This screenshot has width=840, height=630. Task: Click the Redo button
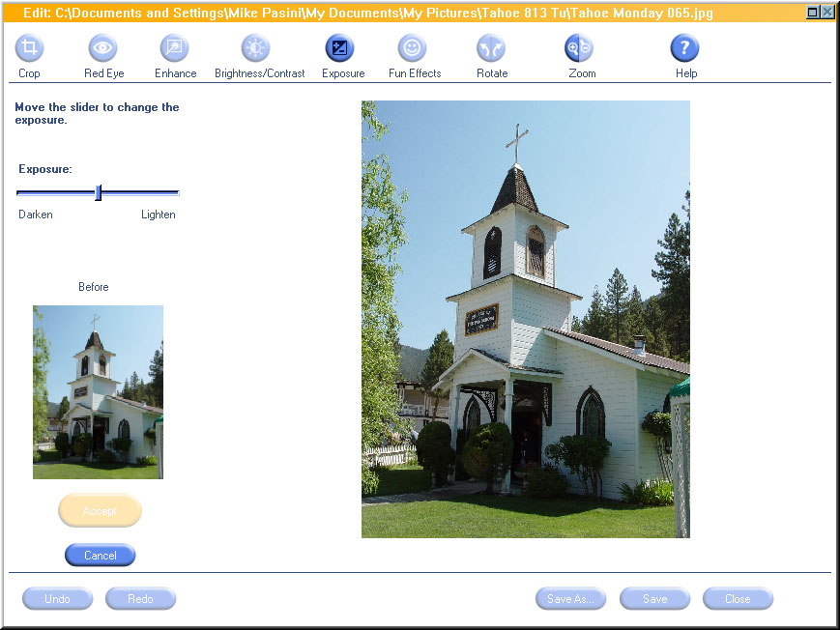coord(141,599)
